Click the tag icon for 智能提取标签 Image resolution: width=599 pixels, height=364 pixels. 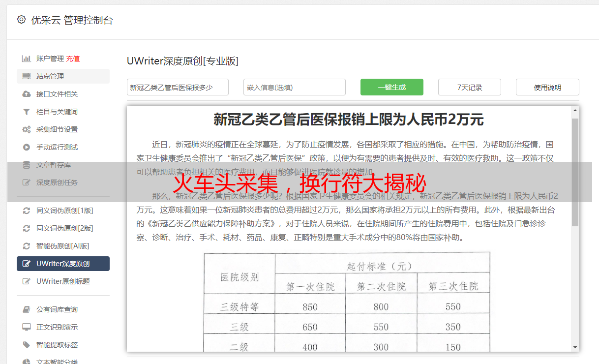[27, 345]
